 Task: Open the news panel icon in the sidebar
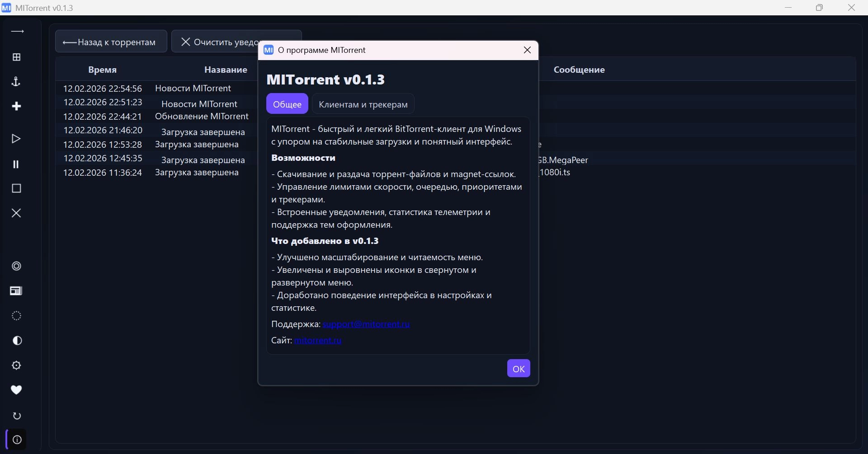coord(16,291)
